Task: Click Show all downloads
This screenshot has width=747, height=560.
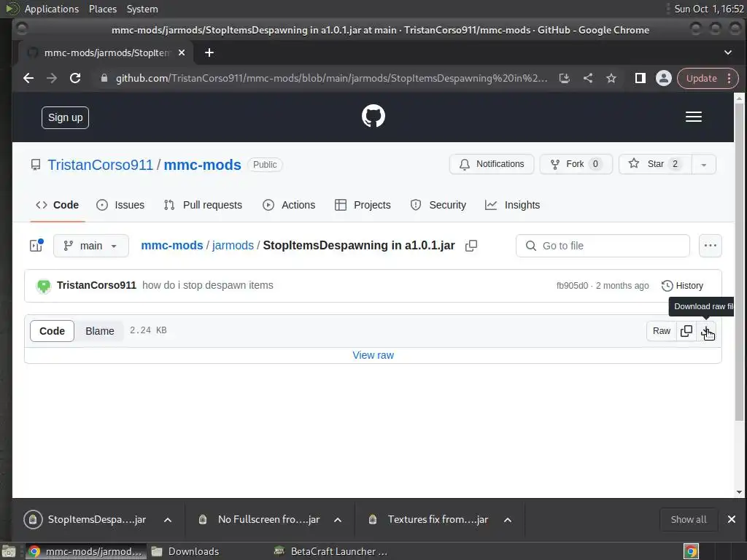Action: click(689, 519)
